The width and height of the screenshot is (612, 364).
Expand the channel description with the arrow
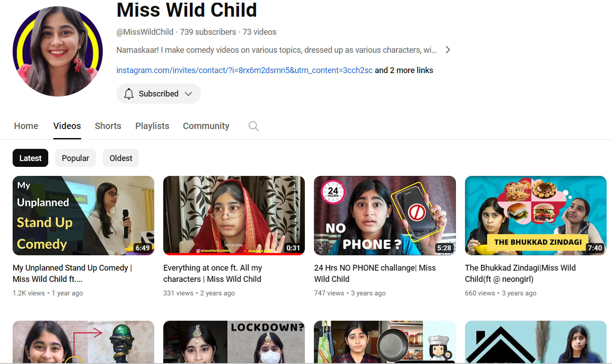tap(447, 50)
